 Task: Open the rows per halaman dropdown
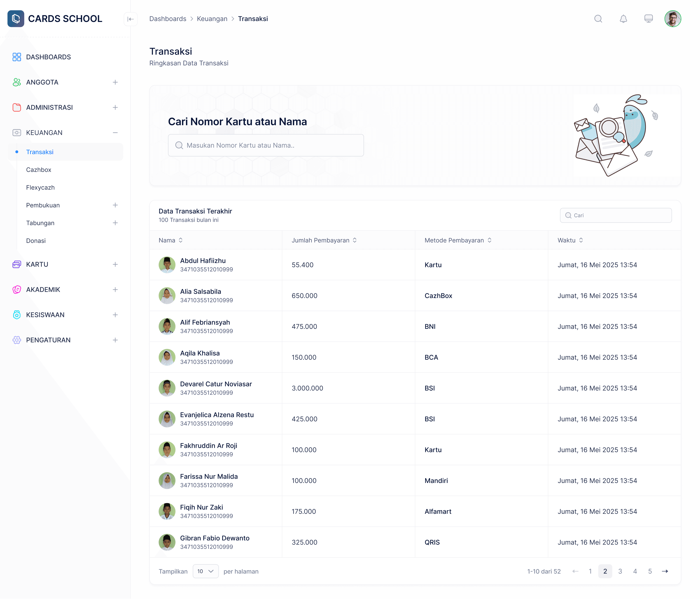coord(205,571)
